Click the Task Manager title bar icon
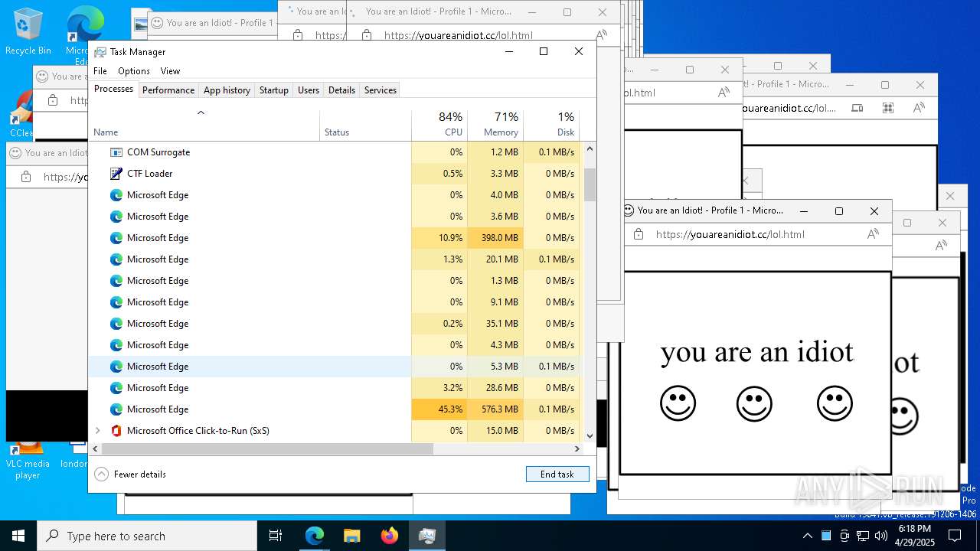Screen dimensions: 980x551 (100, 52)
